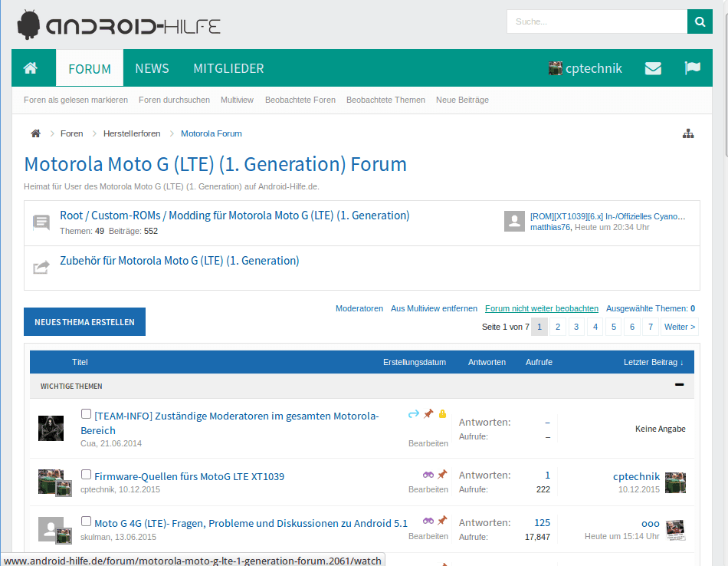This screenshot has width=728, height=566.
Task: Open Multiview submenu item
Action: point(237,100)
